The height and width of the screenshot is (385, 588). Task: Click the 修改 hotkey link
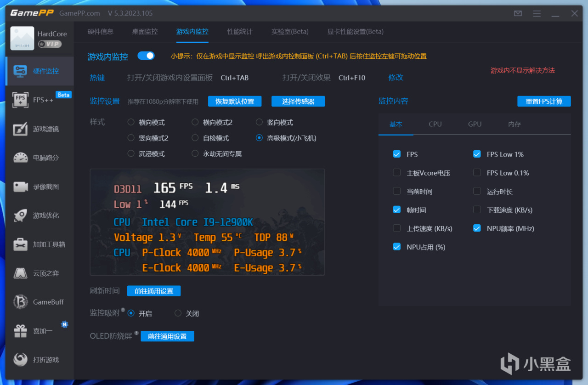tap(396, 78)
